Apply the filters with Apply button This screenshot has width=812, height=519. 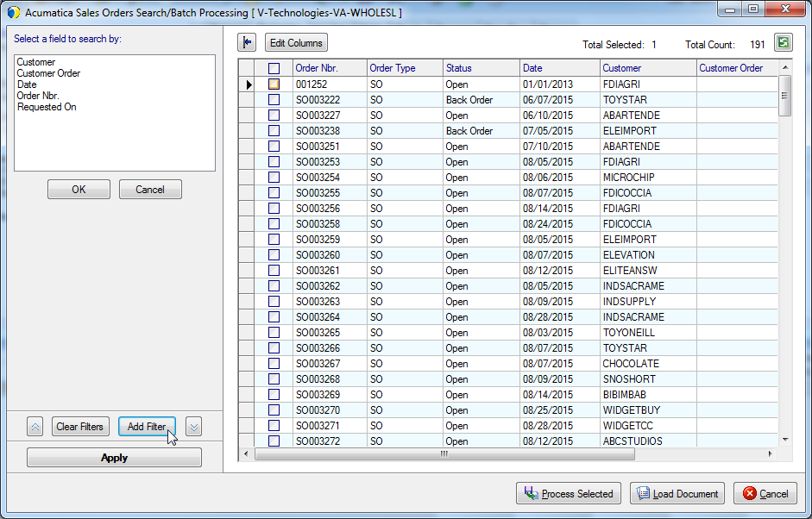point(114,458)
